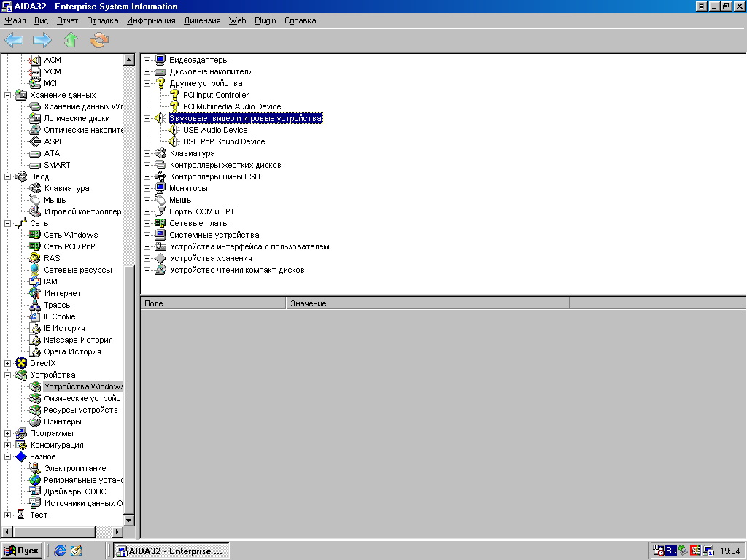747x560 pixels.
Task: Expand the Порты COM и LPT node
Action: (x=147, y=212)
